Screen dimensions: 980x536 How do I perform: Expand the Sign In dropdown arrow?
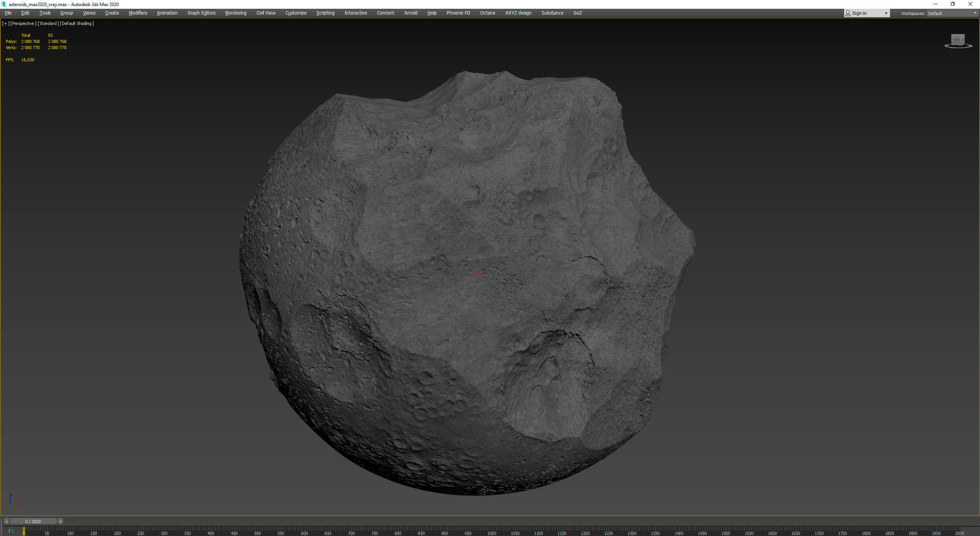pos(886,13)
